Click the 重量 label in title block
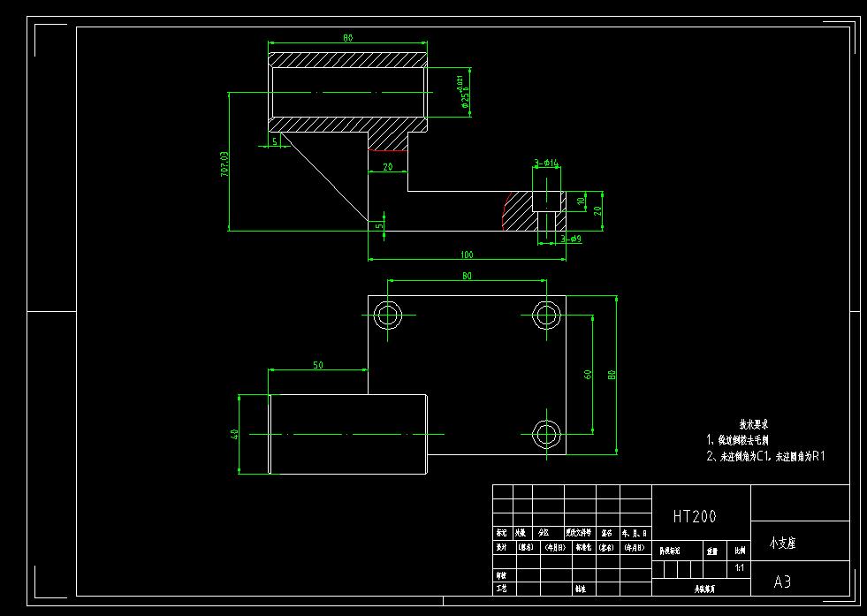 click(711, 551)
